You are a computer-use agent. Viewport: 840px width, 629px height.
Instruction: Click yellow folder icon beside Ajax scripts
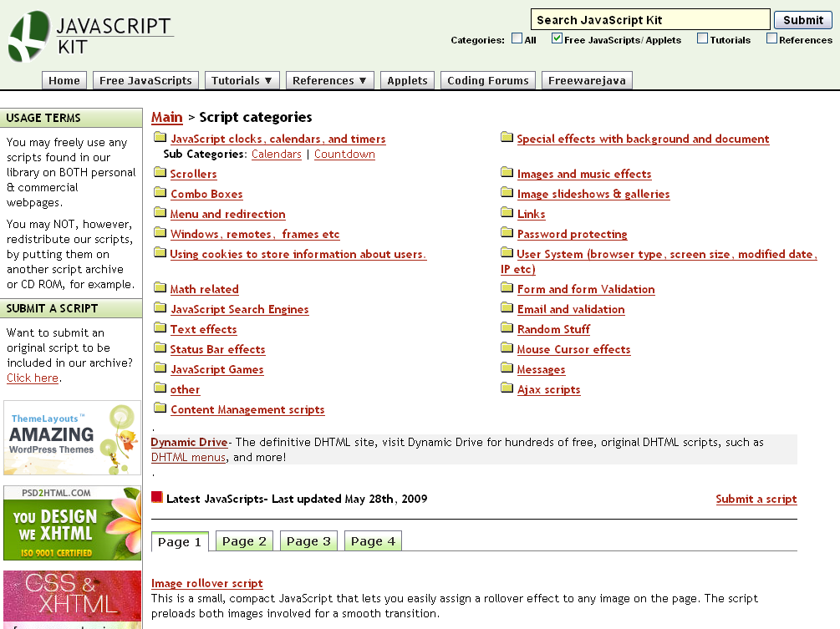pyautogui.click(x=507, y=388)
